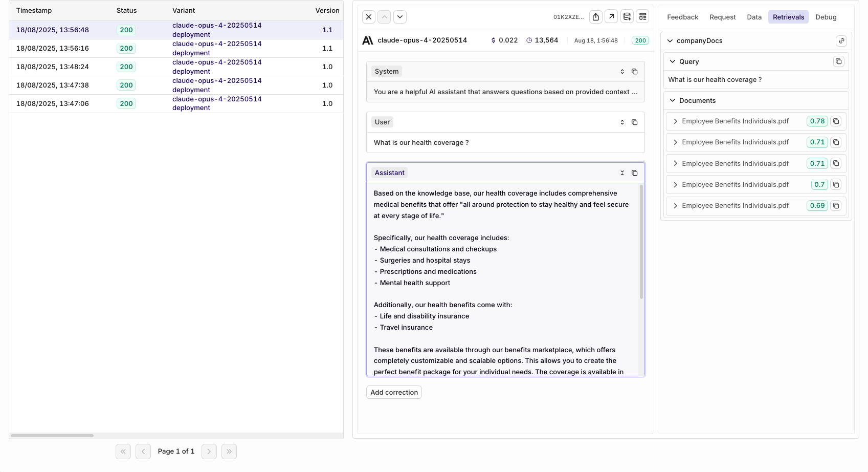
Task: Go to the previous page of logs
Action: (143, 452)
